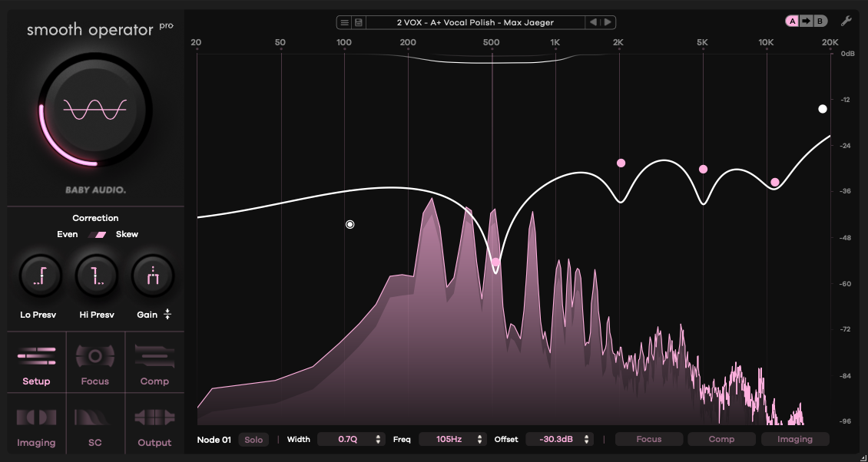Screen dimensions: 868x462
Task: Click the Imaging tab label in sidebar
Action: (36, 443)
